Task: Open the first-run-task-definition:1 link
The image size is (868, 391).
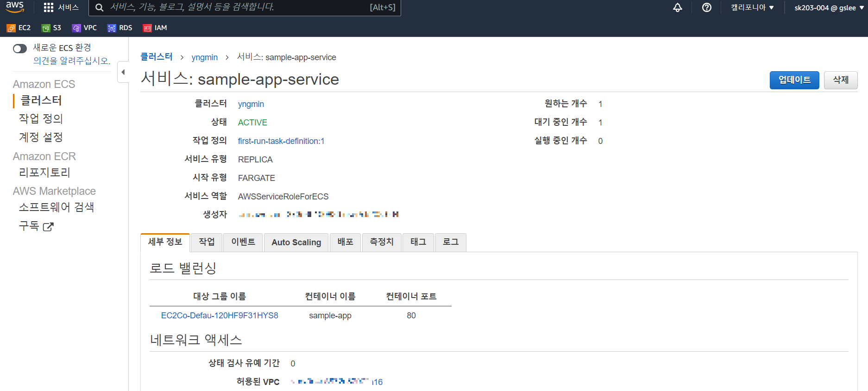Action: (281, 141)
